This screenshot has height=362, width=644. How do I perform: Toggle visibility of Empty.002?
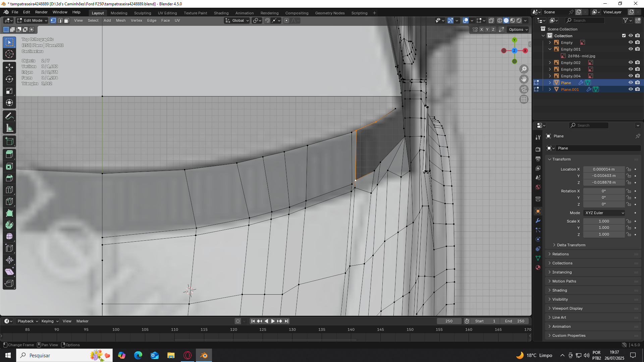click(x=631, y=62)
